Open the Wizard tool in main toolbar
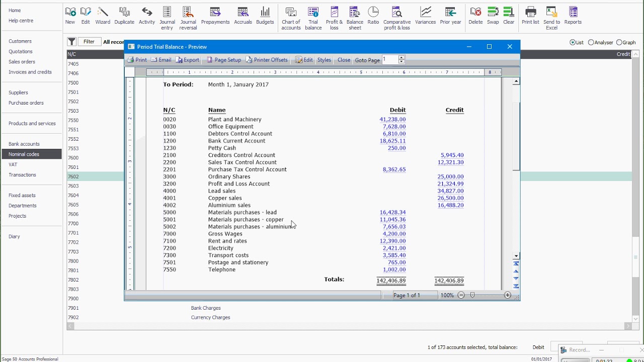 click(x=103, y=16)
